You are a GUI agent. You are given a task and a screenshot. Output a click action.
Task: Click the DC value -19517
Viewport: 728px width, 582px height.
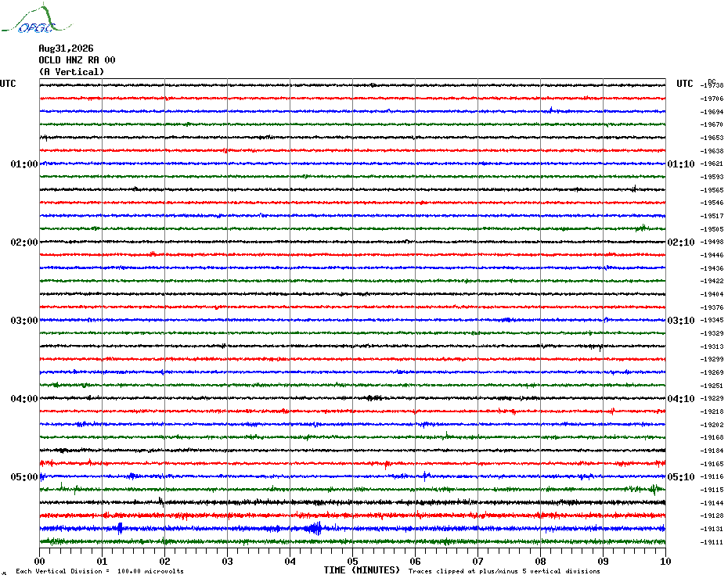coord(712,216)
